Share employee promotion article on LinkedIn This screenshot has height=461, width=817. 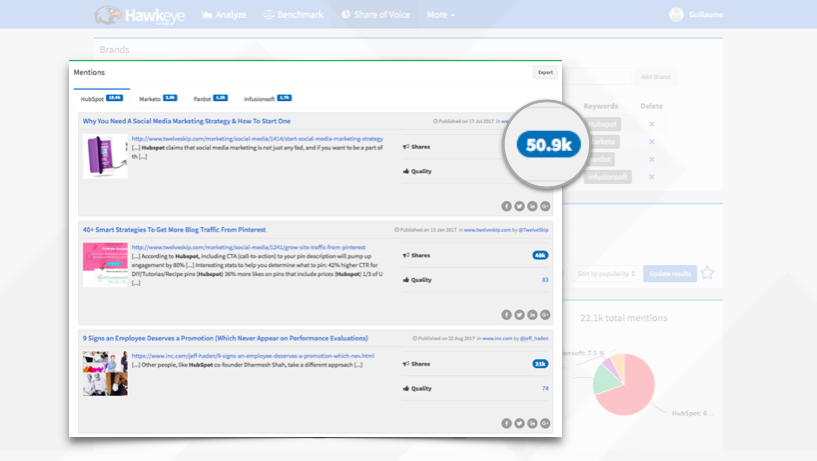[532, 423]
